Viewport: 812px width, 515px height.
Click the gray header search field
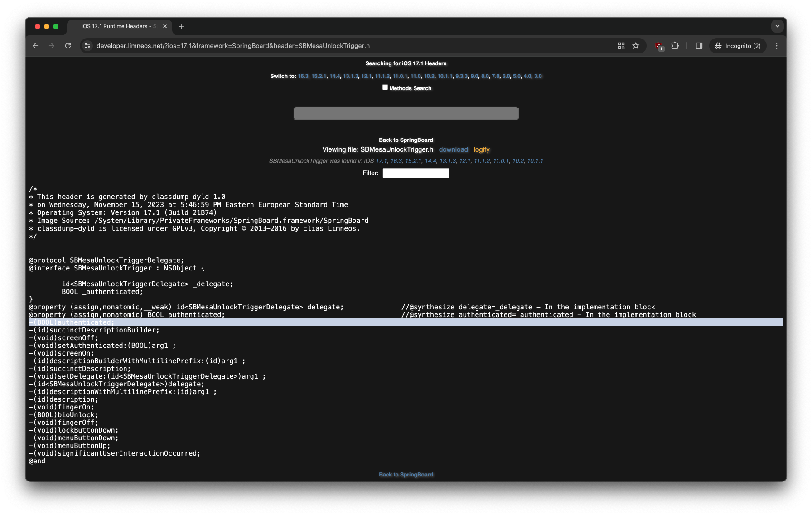tap(406, 114)
